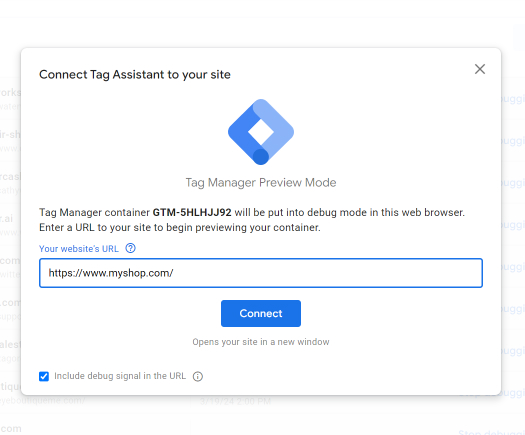Click the Connect button
The width and height of the screenshot is (525, 435).
[x=261, y=313]
